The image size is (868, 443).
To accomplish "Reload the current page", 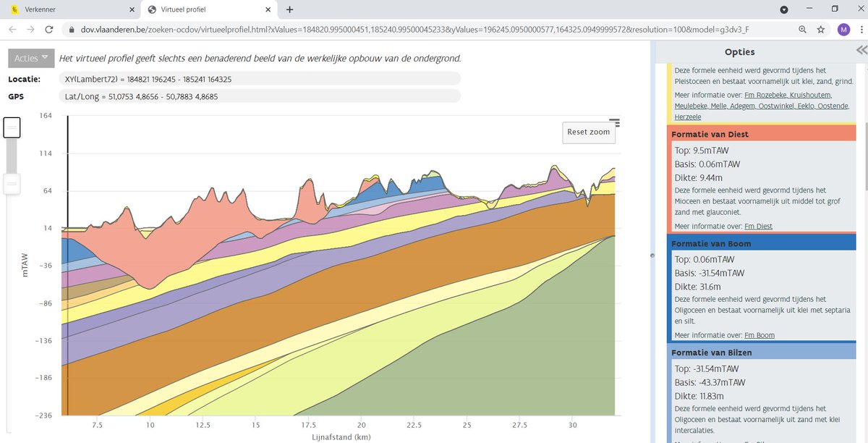I will point(48,30).
